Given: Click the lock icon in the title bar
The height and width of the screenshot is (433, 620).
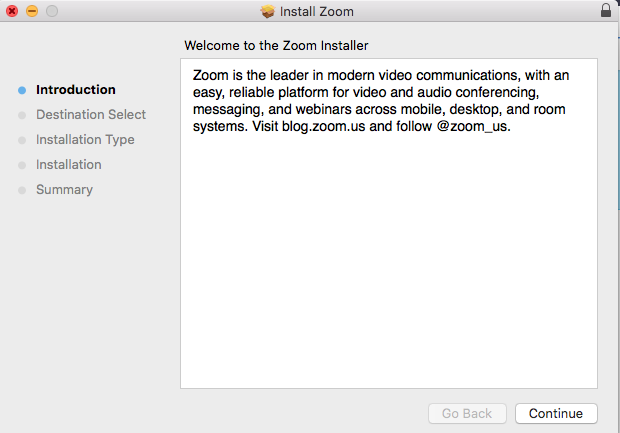Looking at the screenshot, I should coord(606,11).
